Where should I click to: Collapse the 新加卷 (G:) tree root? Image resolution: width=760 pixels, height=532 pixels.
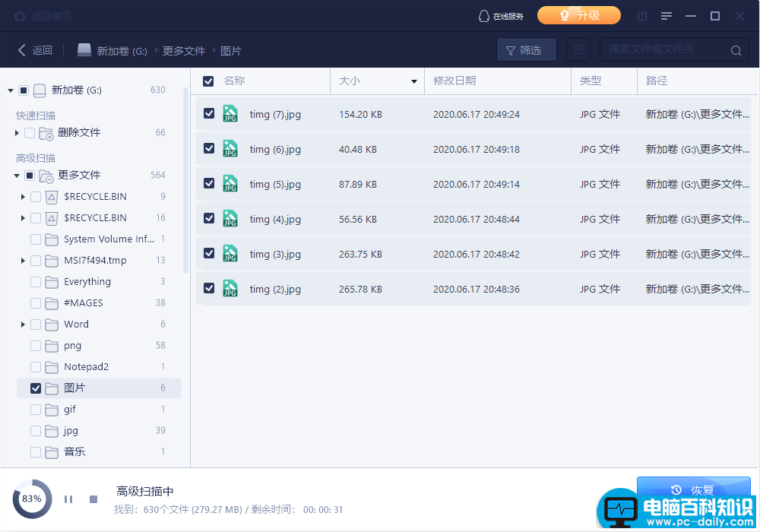coord(11,90)
